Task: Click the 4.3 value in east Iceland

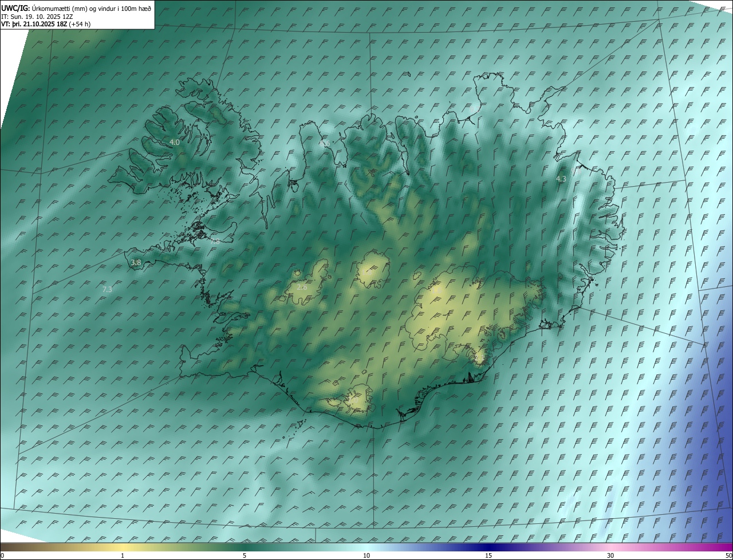Action: tap(561, 179)
